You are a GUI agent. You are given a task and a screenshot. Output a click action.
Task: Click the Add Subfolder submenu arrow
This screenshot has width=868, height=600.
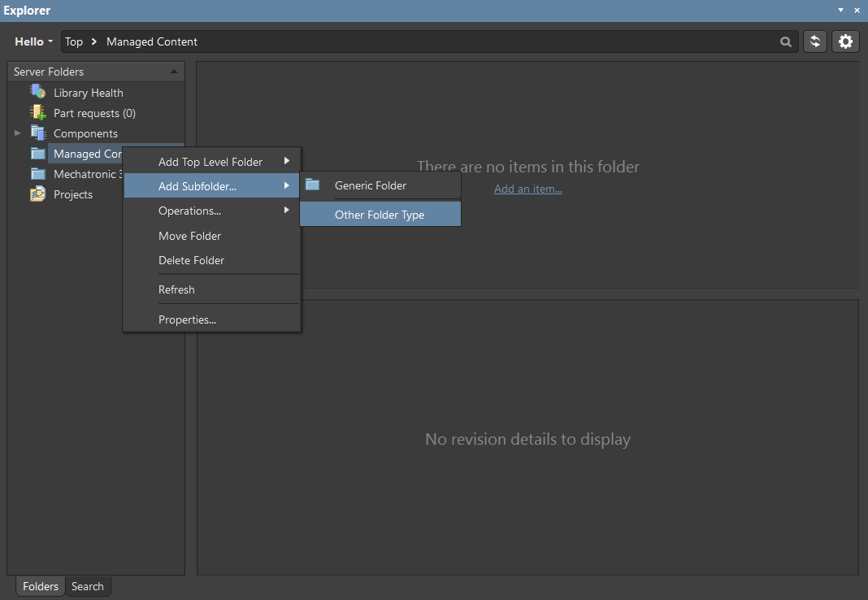pyautogui.click(x=287, y=185)
